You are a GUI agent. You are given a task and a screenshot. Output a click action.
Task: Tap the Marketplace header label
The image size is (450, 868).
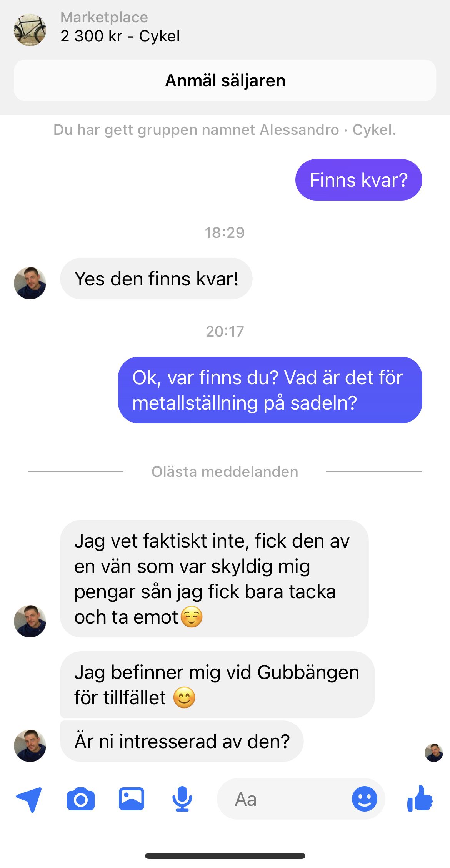pos(104,17)
